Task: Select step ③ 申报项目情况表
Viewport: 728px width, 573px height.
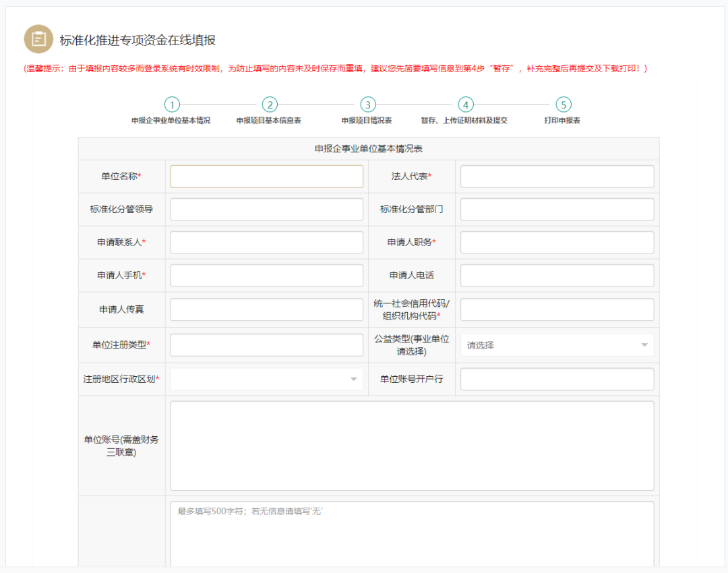Action: click(367, 105)
